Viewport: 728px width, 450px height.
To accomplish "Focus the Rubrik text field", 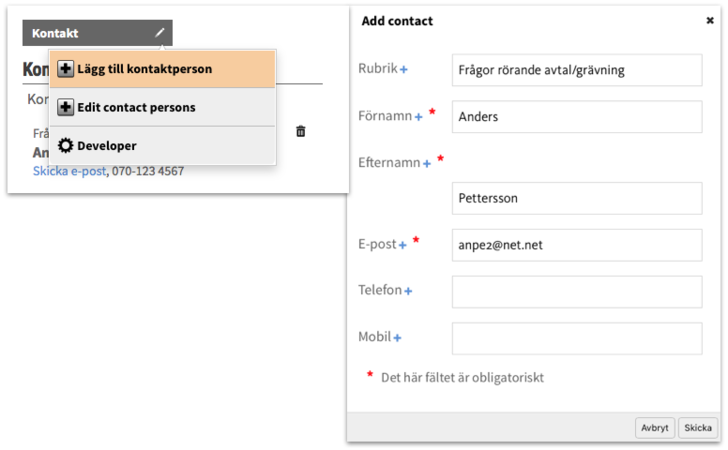I will click(x=576, y=70).
